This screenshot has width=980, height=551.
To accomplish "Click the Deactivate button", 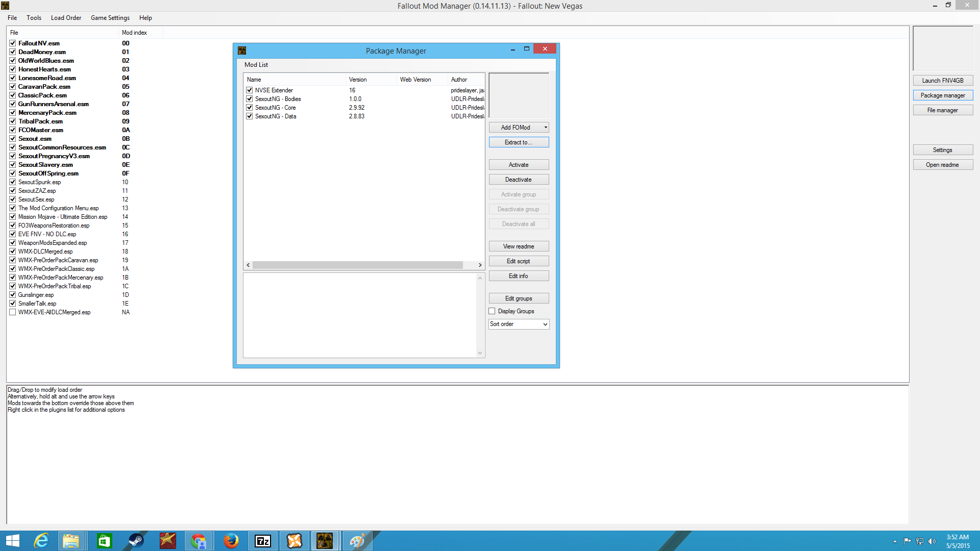I will point(519,180).
